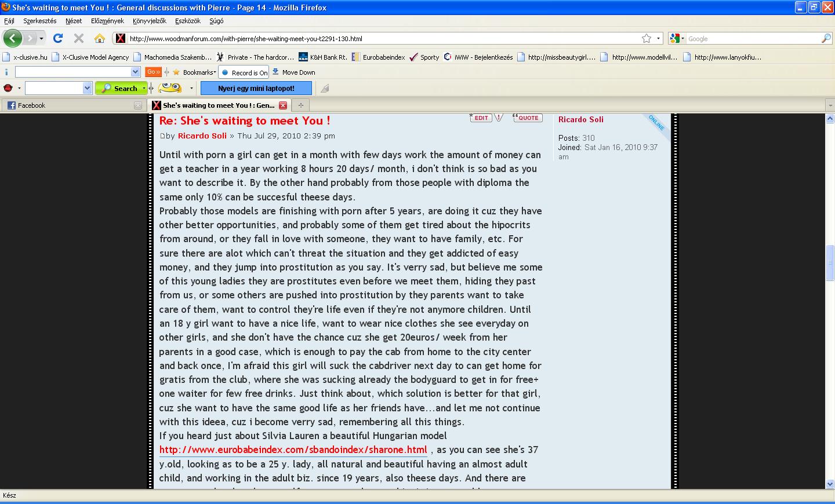Image resolution: width=835 pixels, height=504 pixels.
Task: Click the vertical scrollbar thumb
Action: point(830,262)
